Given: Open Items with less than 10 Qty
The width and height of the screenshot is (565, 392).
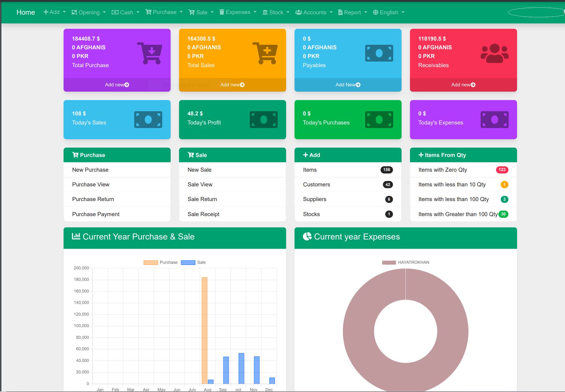Looking at the screenshot, I should pyautogui.click(x=463, y=184).
